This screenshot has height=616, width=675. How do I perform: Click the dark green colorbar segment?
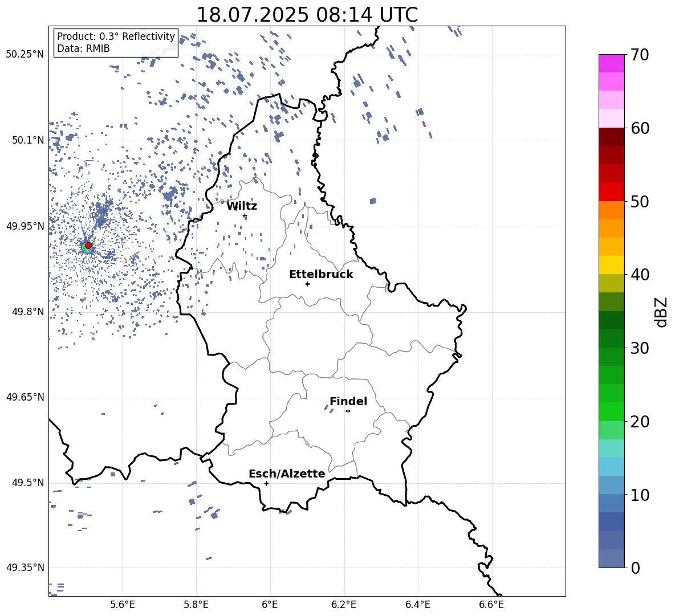tap(611, 320)
